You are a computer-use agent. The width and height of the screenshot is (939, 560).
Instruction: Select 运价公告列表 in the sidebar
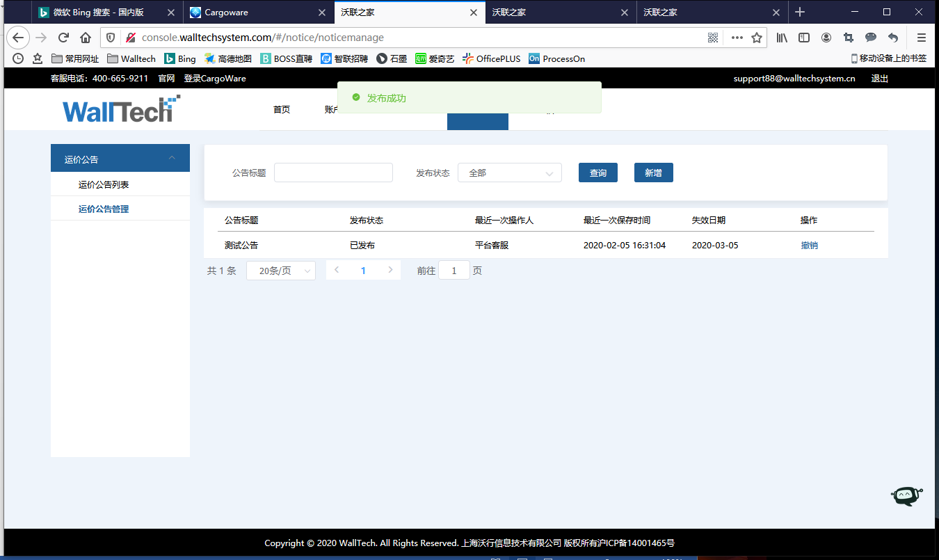coord(104,184)
